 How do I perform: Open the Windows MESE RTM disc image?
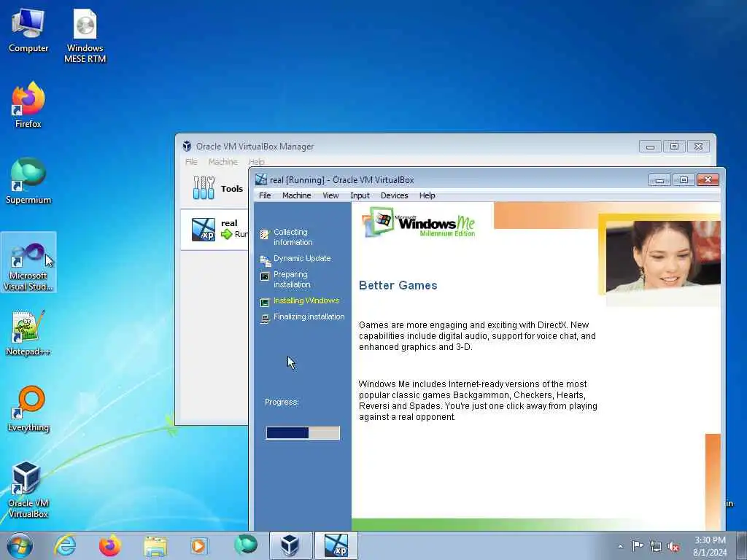[x=85, y=36]
